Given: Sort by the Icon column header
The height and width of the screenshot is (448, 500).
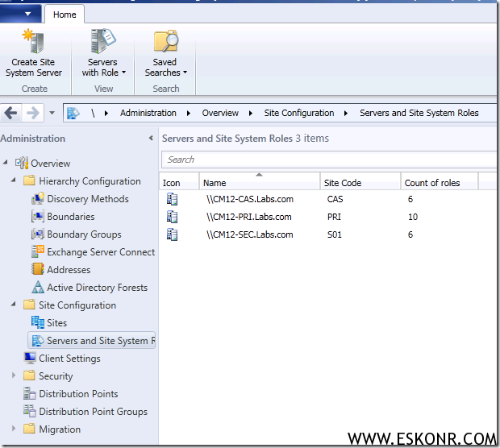Looking at the screenshot, I should click(x=179, y=181).
